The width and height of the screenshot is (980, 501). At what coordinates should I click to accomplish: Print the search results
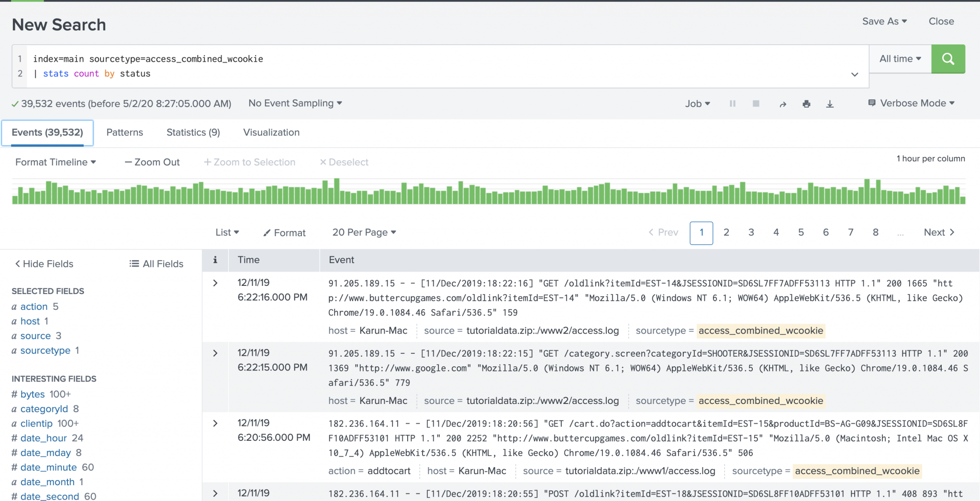806,104
